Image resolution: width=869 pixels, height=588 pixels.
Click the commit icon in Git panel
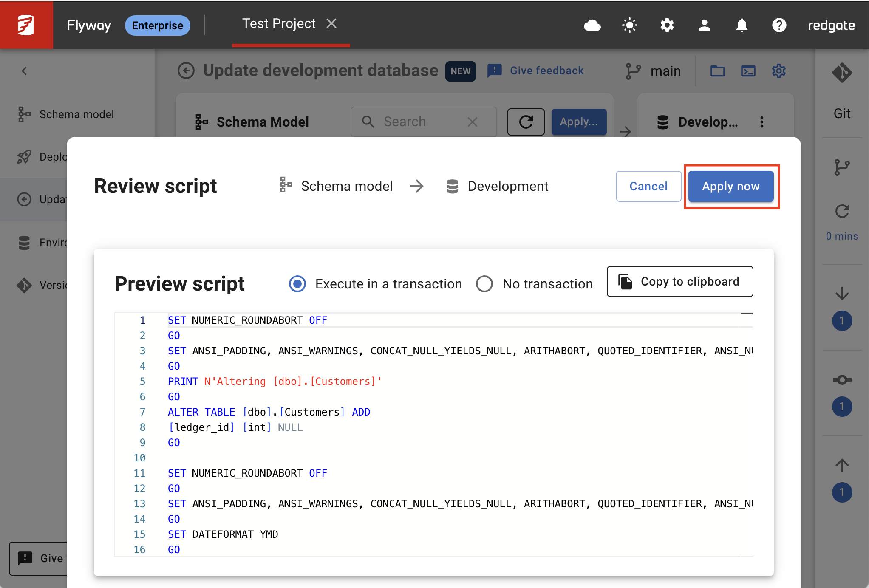842,379
